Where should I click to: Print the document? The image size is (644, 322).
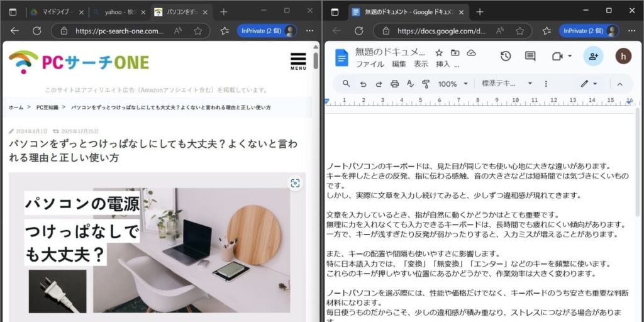[395, 84]
